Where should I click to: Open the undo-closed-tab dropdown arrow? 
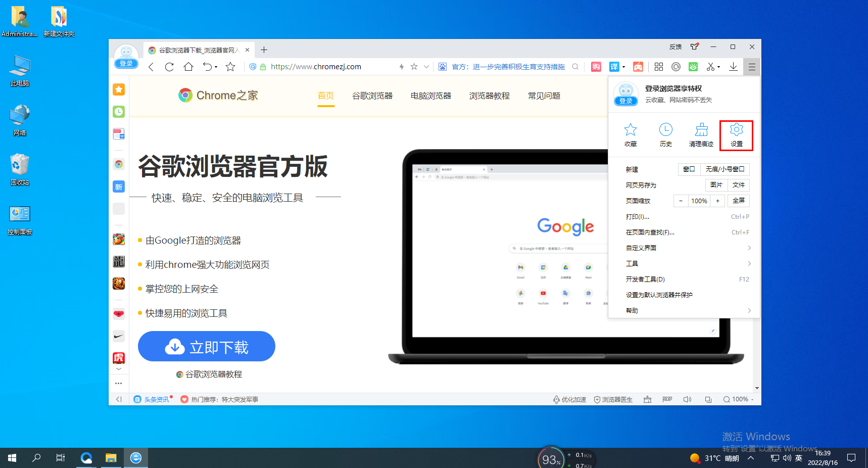(216, 67)
